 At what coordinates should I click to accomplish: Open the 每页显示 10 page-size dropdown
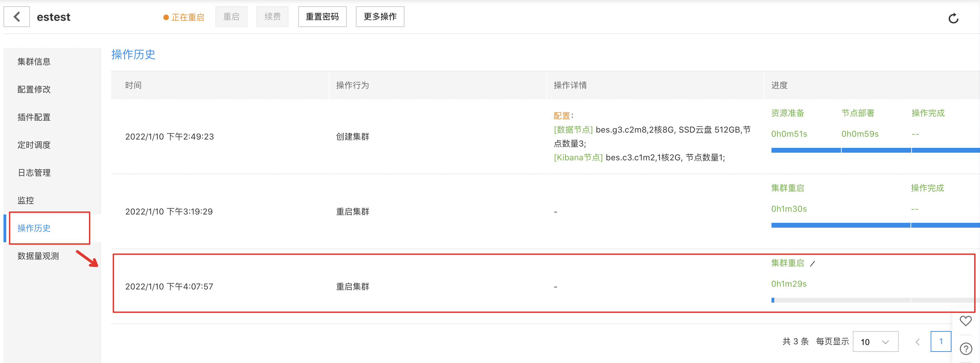875,342
